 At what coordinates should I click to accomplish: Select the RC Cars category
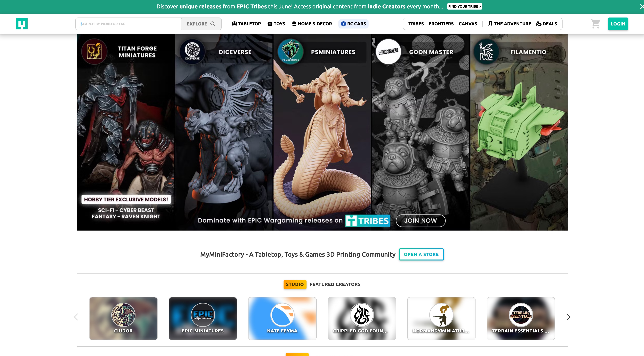tap(353, 24)
